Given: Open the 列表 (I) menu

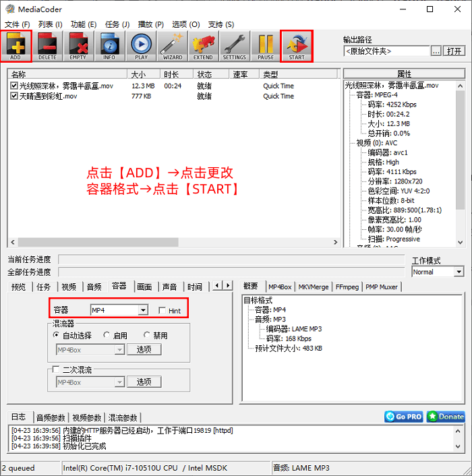Looking at the screenshot, I should pos(51,24).
